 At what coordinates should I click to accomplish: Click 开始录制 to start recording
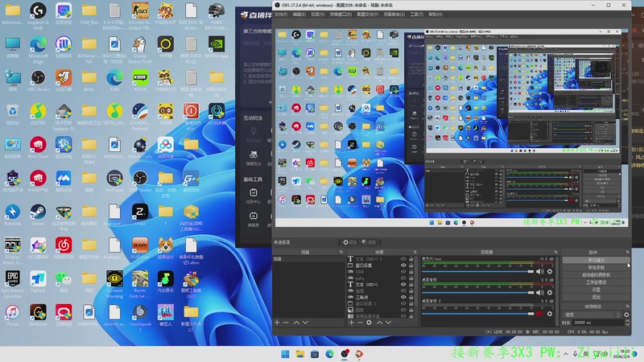pyautogui.click(x=596, y=268)
